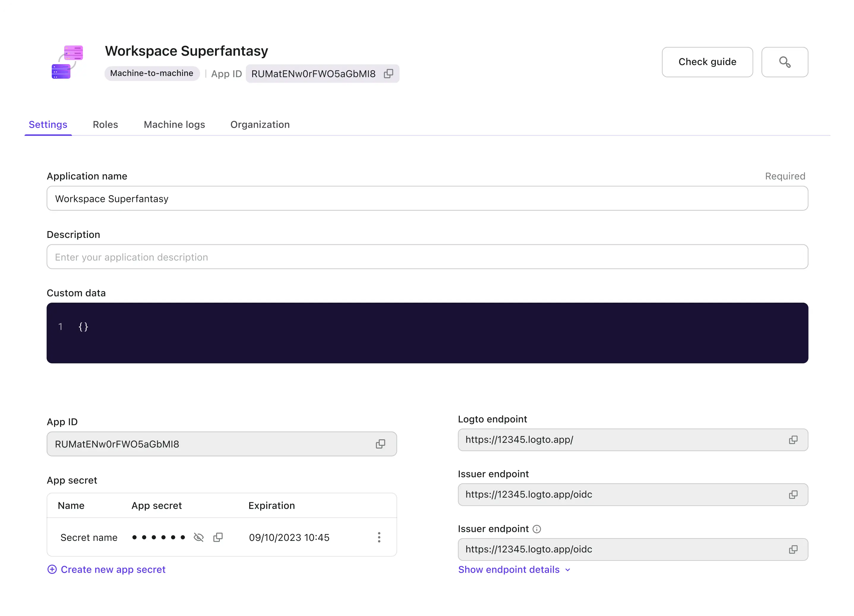Open the three-dot menu for Secret name row
Image resolution: width=854 pixels, height=616 pixels.
(379, 537)
